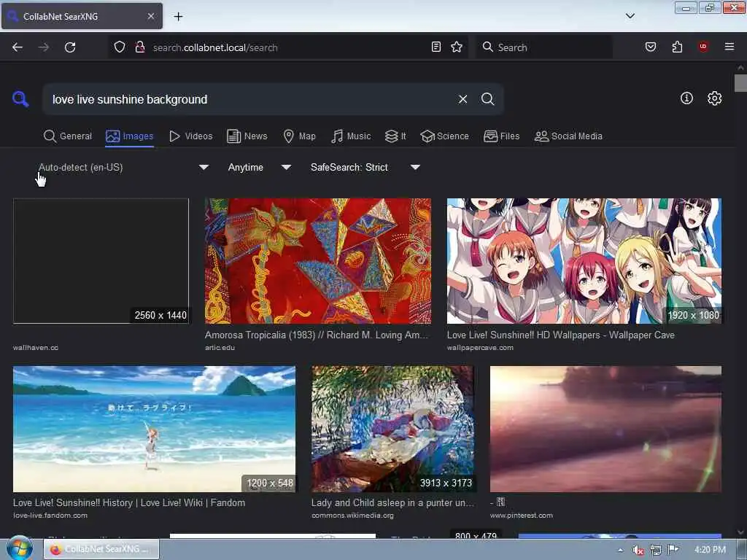Viewport: 747px width, 560px height.
Task: Click the SearXNG magnifier logo
Action: [x=20, y=99]
